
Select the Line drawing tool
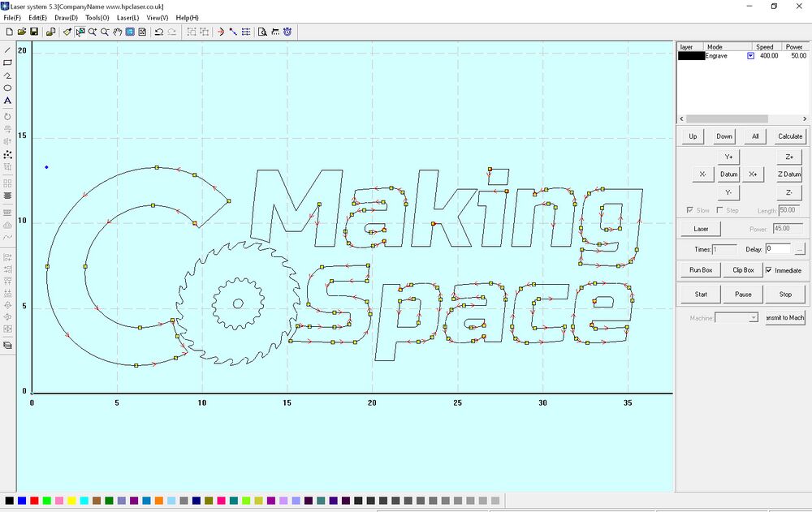point(6,50)
